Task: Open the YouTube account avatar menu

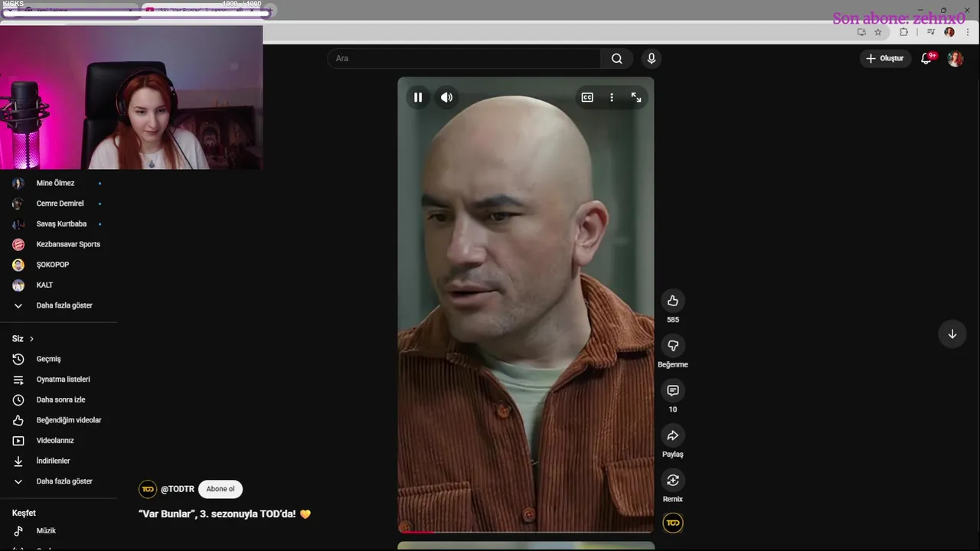Action: click(x=955, y=59)
